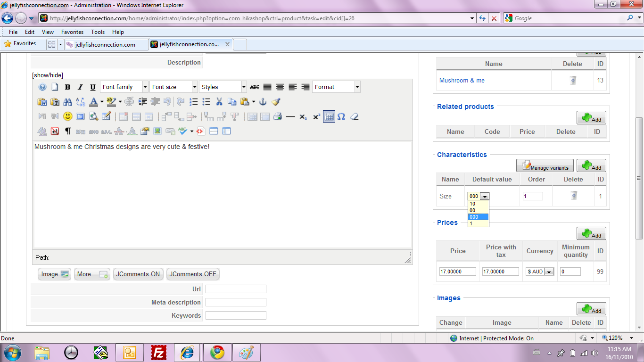644x362 pixels.
Task: Open the File menu
Action: coord(13,32)
